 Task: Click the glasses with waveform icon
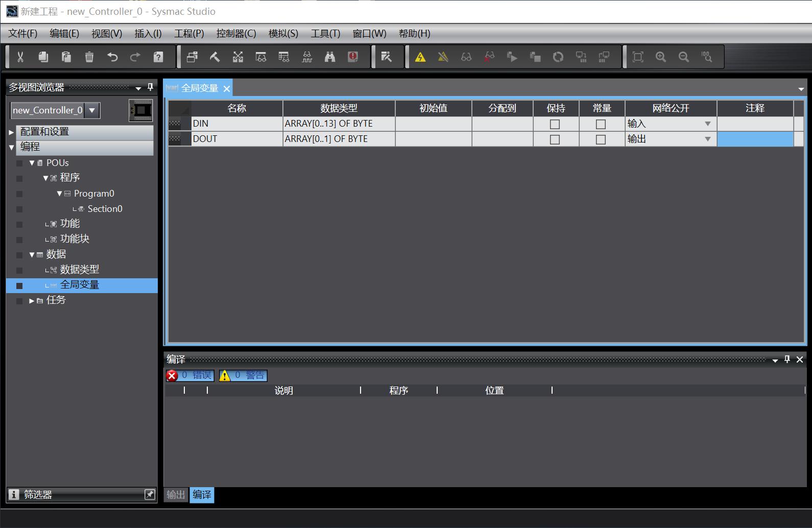point(307,57)
